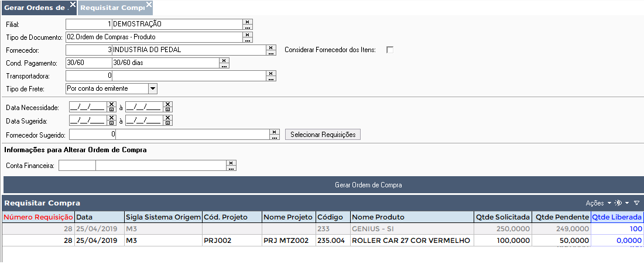The image size is (644, 264).
Task: Clear the Conta Financeira field
Action: (x=232, y=163)
